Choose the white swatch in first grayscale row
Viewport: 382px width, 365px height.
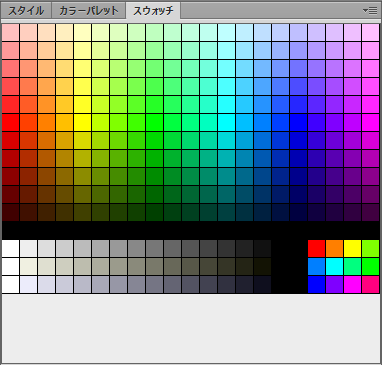[11, 248]
